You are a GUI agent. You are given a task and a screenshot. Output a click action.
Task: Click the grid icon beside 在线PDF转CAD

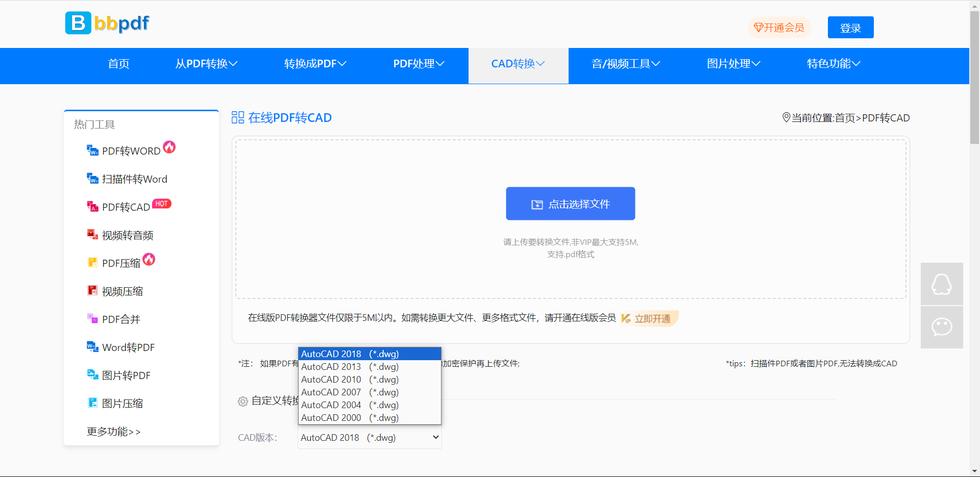(238, 117)
